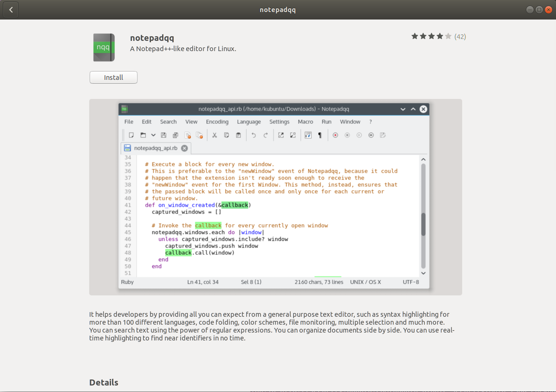556x392 pixels.
Task: Chevron-up button in Notepadqq preview titlebar
Action: click(x=413, y=109)
